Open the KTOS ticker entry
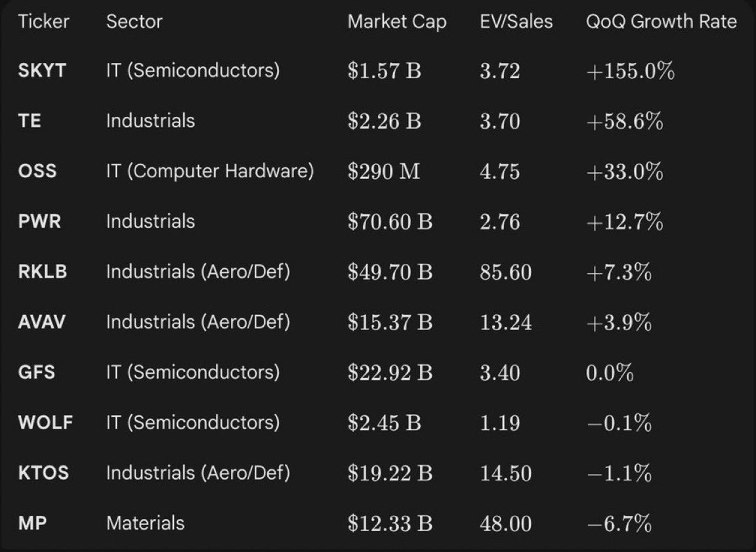 43,473
